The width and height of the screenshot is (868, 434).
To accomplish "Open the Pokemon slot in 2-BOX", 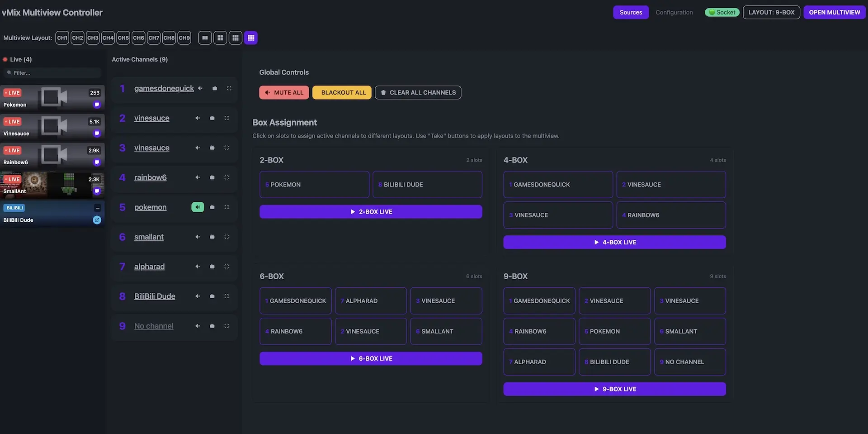I will pos(314,185).
